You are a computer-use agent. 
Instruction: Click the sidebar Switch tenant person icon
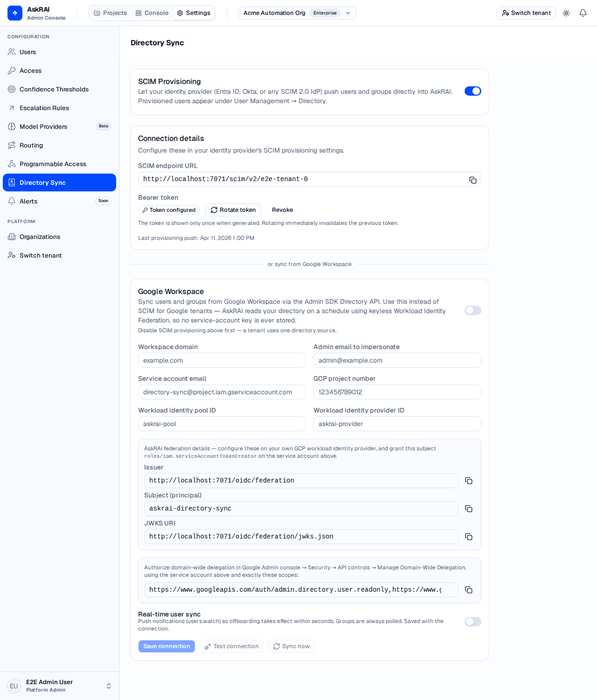(x=12, y=255)
